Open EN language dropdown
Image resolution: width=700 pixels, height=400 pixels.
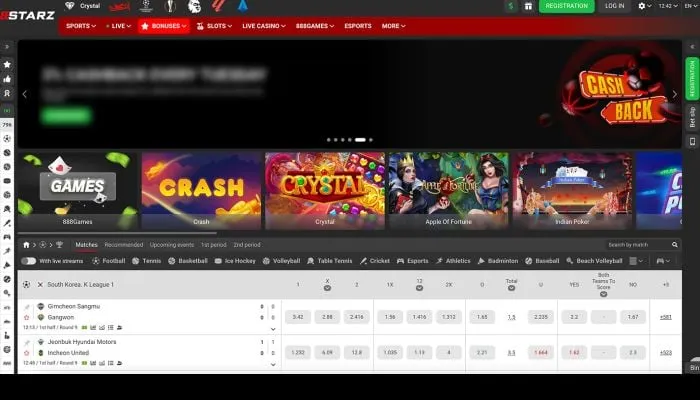coord(691,6)
